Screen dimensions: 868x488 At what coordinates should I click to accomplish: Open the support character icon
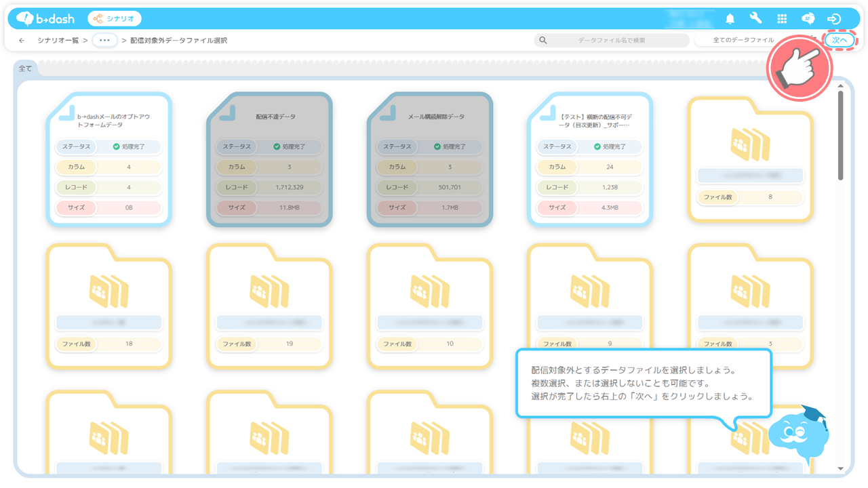point(808,19)
